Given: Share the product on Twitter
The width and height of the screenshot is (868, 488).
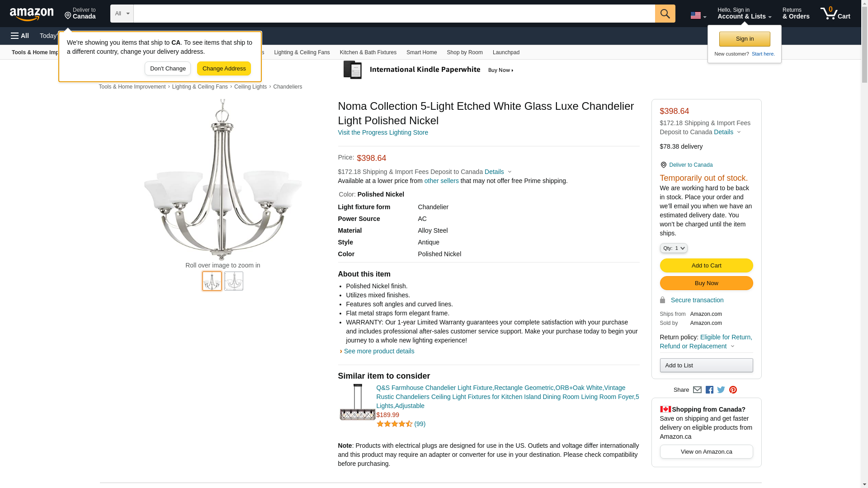Looking at the screenshot, I should click(721, 390).
